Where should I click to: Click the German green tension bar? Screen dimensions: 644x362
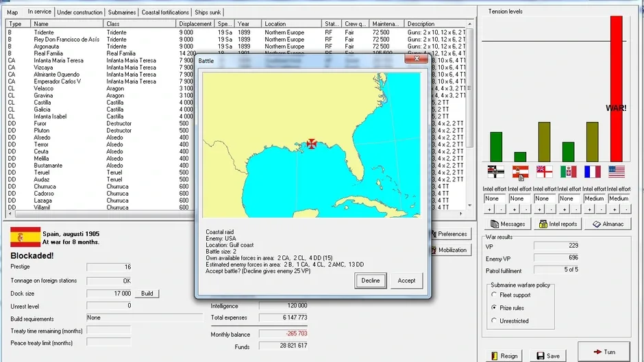(x=496, y=147)
